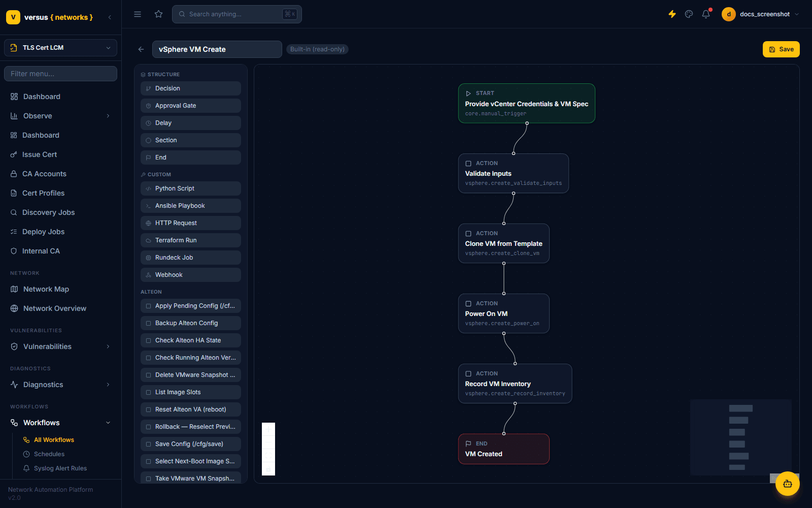This screenshot has width=812, height=508.
Task: Select the Validate Inputs action node
Action: coord(514,173)
